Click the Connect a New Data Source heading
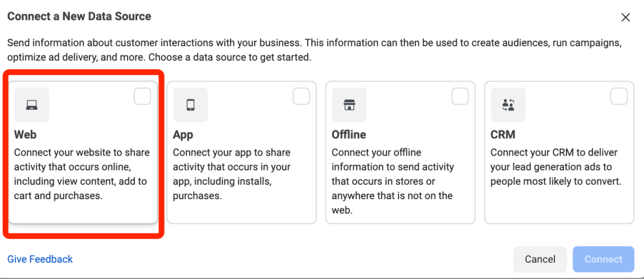The height and width of the screenshot is (279, 644). [79, 17]
